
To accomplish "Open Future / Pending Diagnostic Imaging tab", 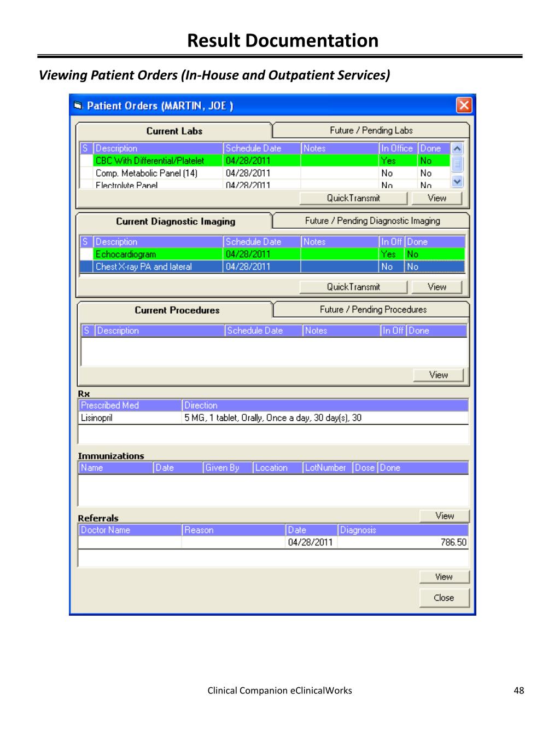I will 372,221.
